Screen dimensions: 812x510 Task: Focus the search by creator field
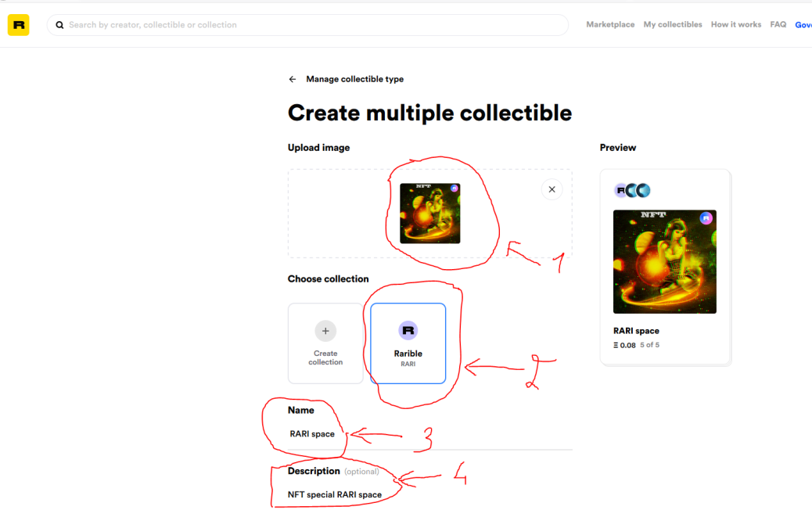coord(307,25)
